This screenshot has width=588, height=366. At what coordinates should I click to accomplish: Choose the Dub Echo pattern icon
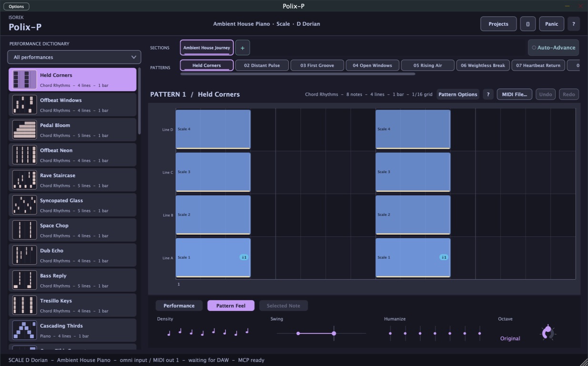coord(24,255)
